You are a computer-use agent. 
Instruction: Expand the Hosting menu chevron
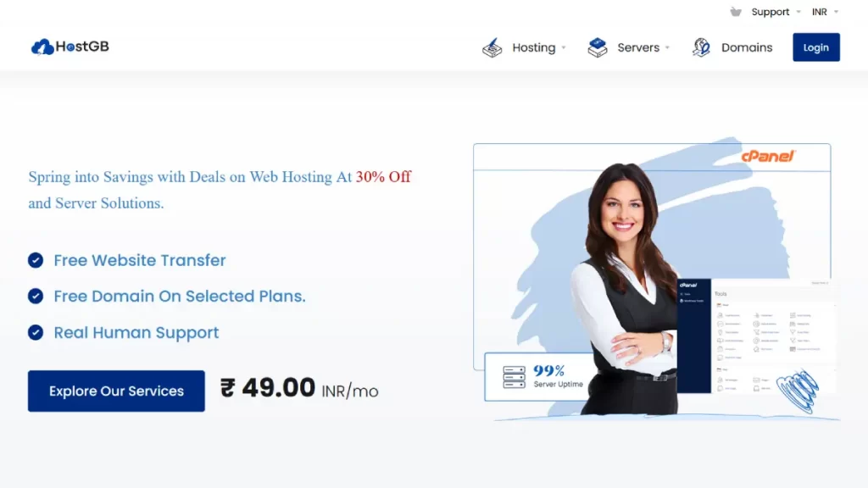click(564, 47)
